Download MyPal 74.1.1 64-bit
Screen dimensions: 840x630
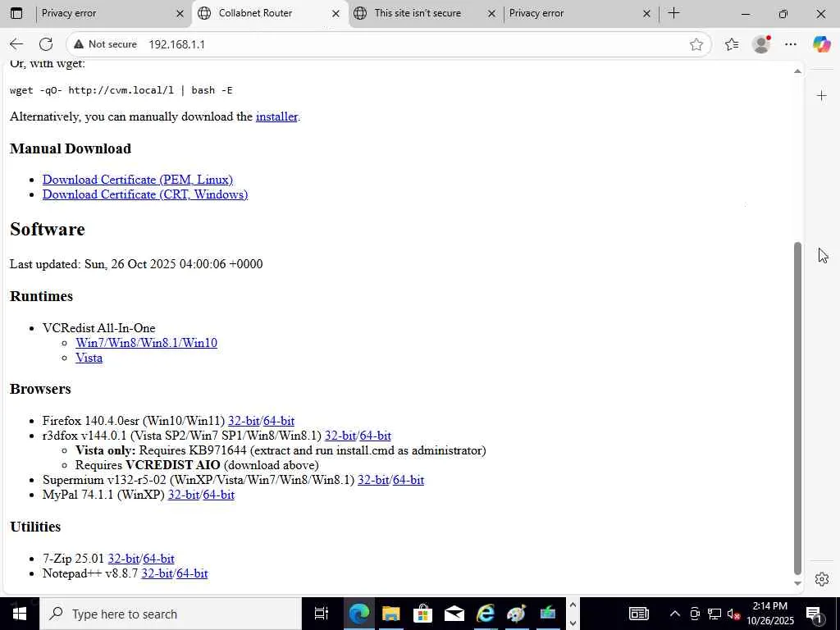pos(218,495)
